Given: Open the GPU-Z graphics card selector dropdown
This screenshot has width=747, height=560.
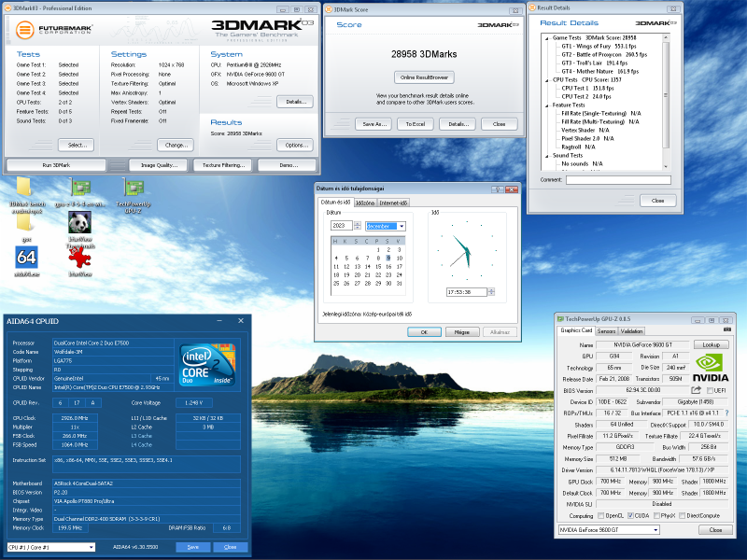Looking at the screenshot, I should 656,529.
